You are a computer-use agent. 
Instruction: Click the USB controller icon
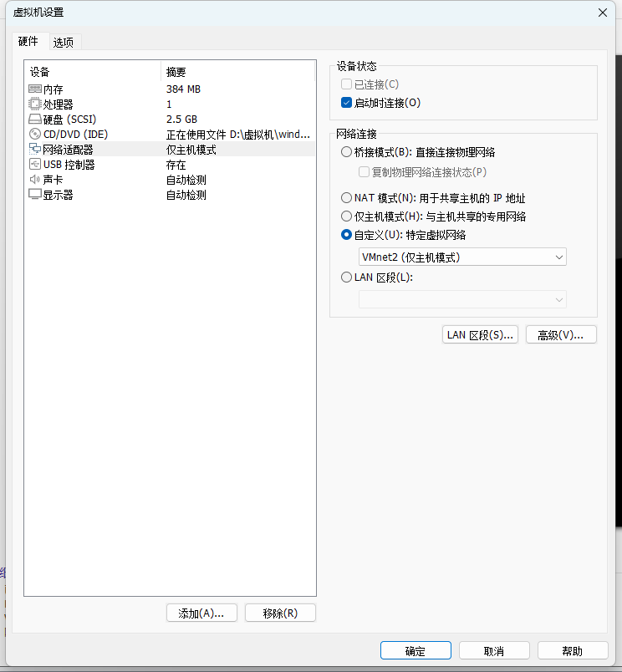tap(35, 164)
